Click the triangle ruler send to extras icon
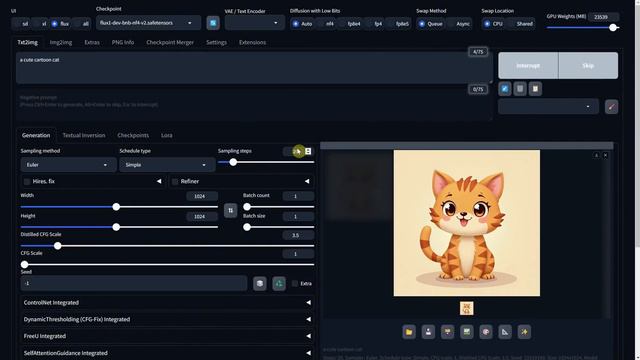 505,332
